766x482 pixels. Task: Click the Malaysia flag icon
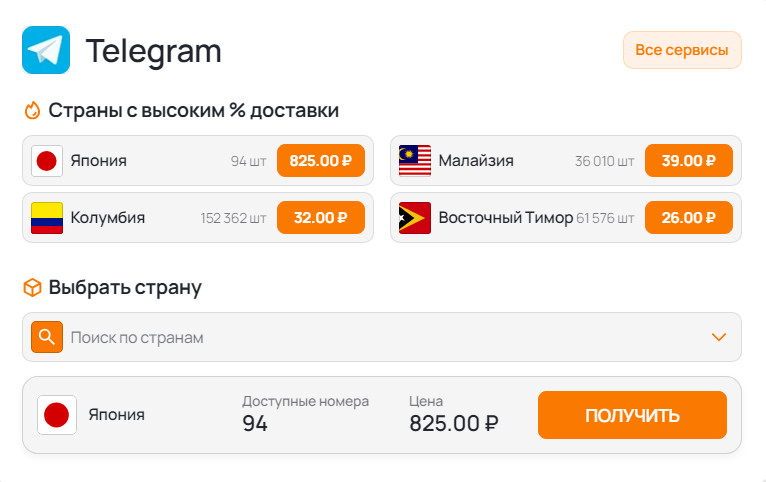(414, 161)
